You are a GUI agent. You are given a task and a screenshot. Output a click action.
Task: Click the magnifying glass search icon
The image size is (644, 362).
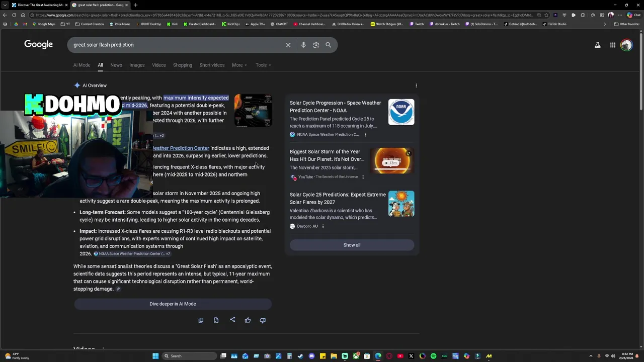[x=328, y=45]
